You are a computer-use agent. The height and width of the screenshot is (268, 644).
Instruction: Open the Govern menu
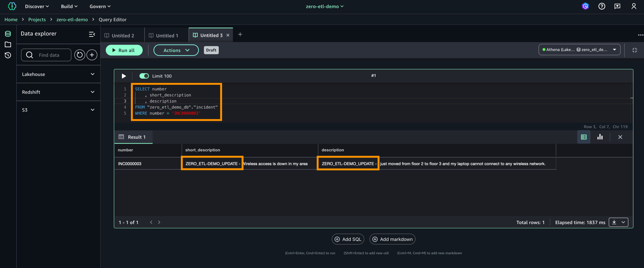pos(100,6)
